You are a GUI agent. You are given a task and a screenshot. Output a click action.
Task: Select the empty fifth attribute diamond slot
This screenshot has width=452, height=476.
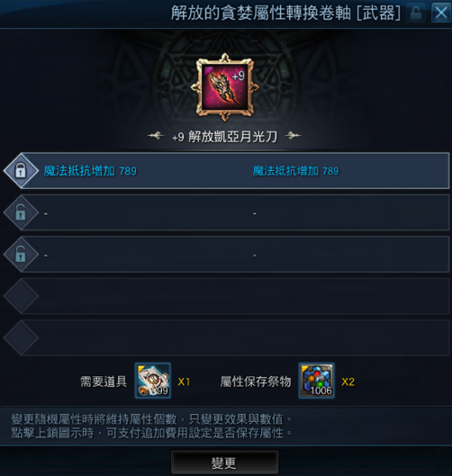pos(21,337)
